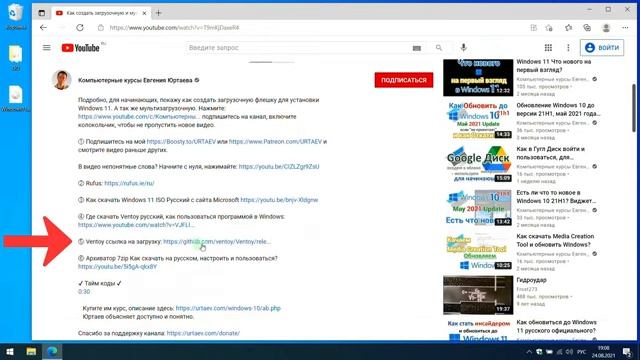The height and width of the screenshot is (360, 640).
Task: Open the on-screen keyboard icon in search box
Action: pos(416,48)
